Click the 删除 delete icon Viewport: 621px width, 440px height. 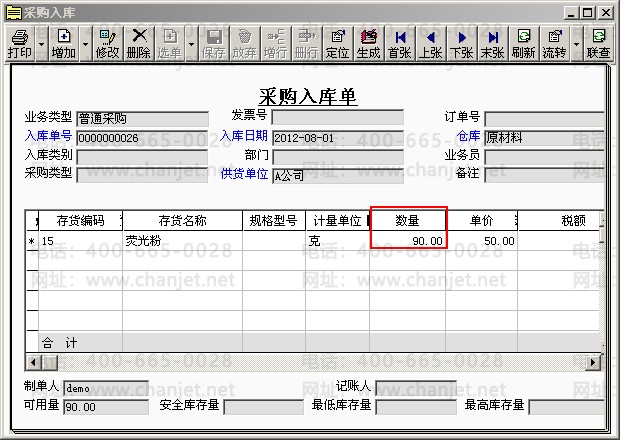pos(139,44)
